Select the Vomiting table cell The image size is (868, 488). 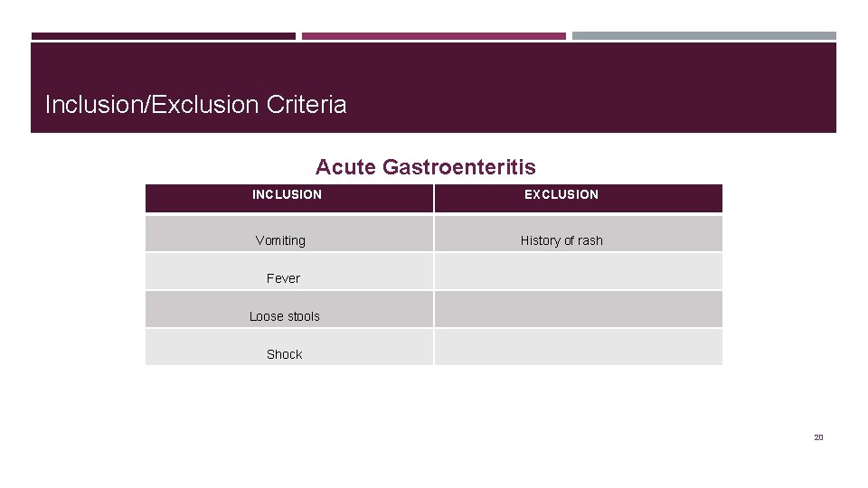280,240
